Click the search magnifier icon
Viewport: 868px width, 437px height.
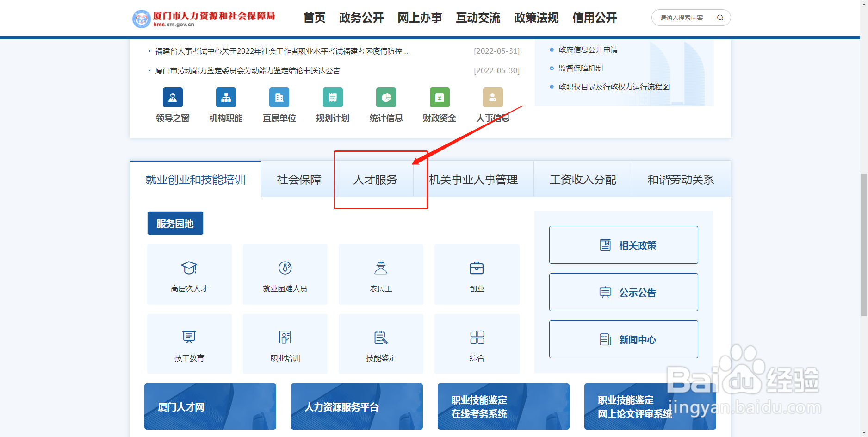tap(720, 18)
